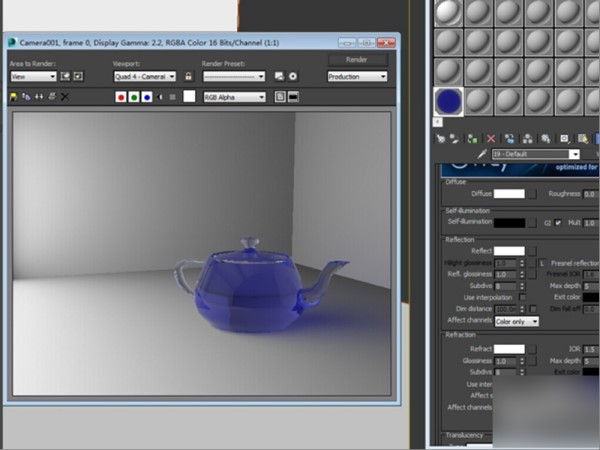The width and height of the screenshot is (600, 450).
Task: Pick material with the eyedropper icon
Action: pos(482,155)
